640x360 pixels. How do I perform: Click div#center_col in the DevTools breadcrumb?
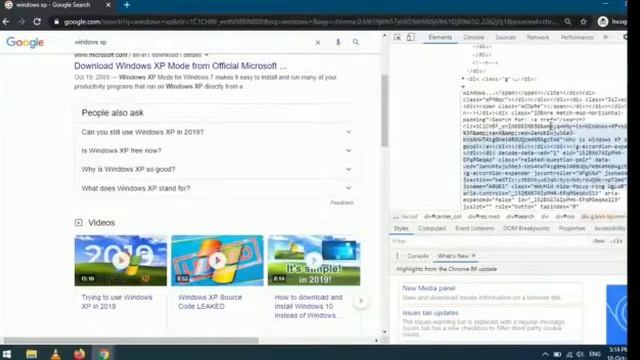[442, 216]
